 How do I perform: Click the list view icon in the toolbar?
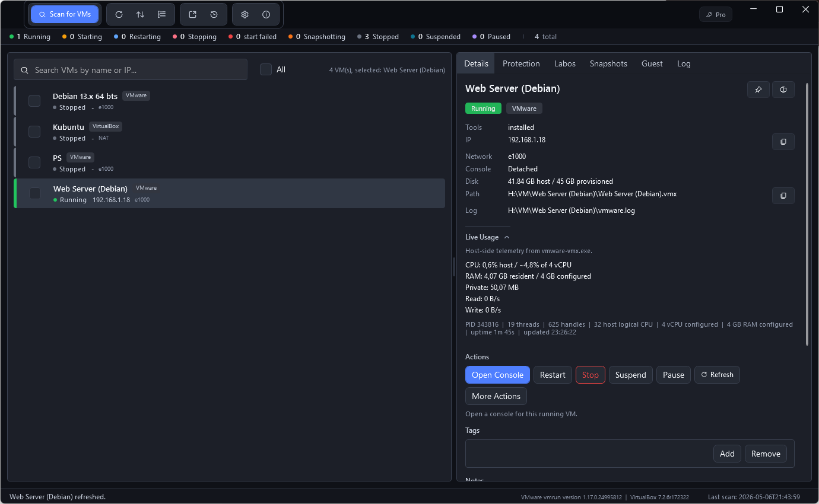coord(161,14)
